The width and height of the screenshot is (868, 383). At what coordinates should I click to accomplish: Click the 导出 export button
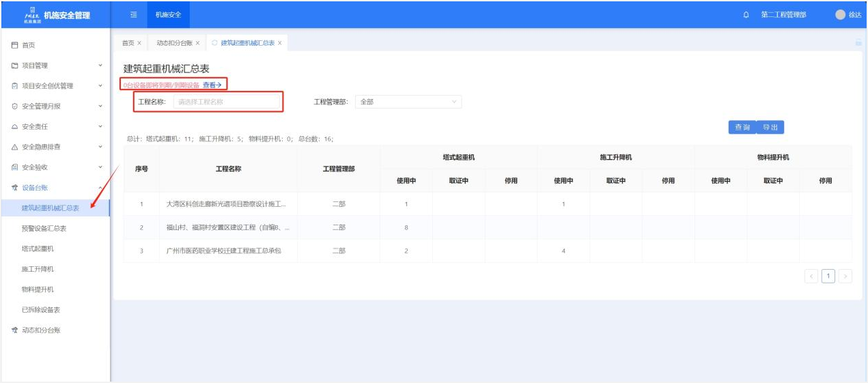770,128
